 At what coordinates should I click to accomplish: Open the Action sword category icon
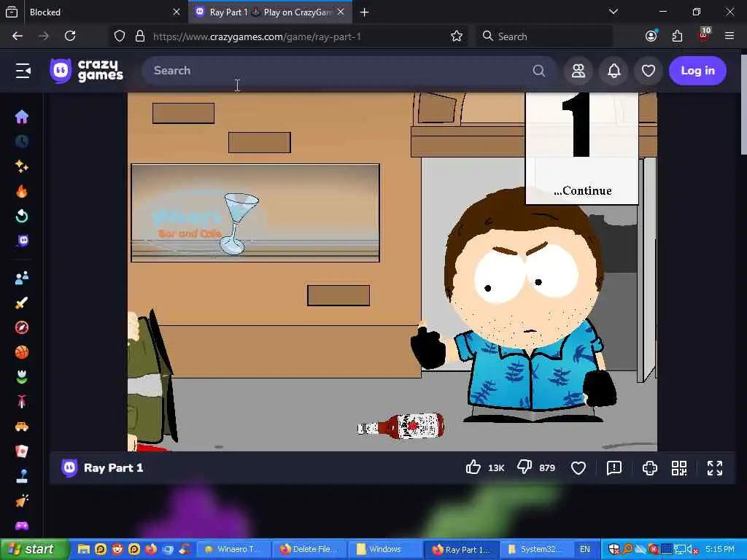tap(21, 303)
